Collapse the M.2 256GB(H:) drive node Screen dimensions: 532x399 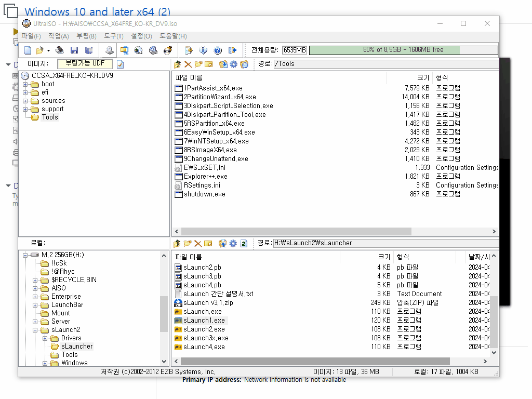point(25,255)
